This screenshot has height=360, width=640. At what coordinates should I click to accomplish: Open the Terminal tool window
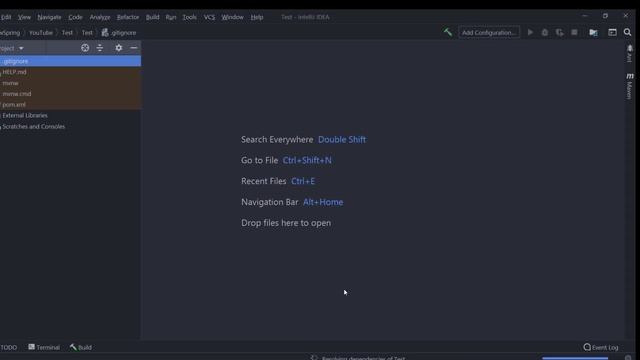click(44, 347)
